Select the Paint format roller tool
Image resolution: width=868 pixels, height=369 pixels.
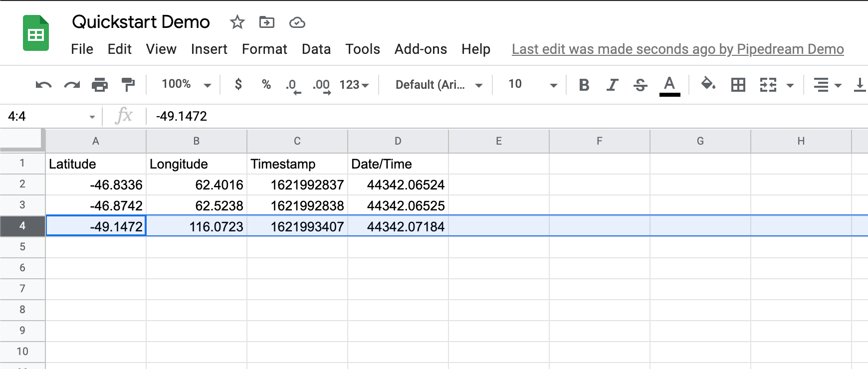point(128,85)
